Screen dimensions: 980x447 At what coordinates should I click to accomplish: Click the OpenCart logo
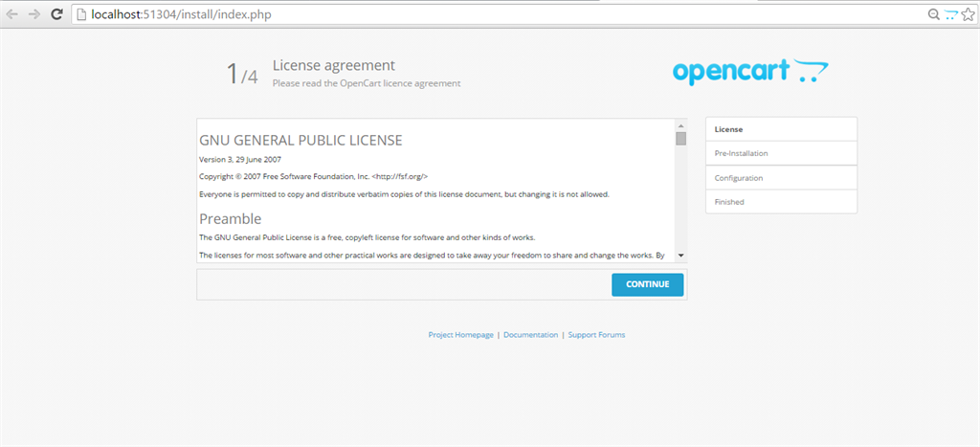(x=750, y=72)
